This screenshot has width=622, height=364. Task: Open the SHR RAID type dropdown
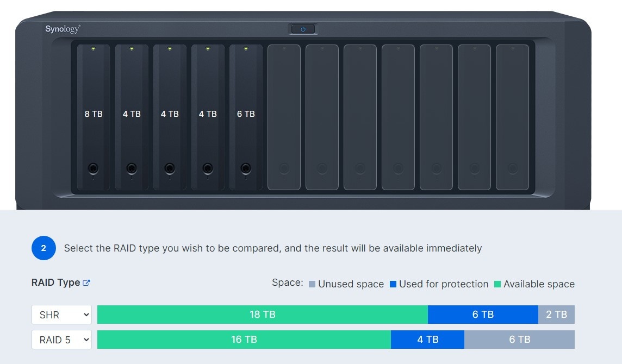(61, 315)
